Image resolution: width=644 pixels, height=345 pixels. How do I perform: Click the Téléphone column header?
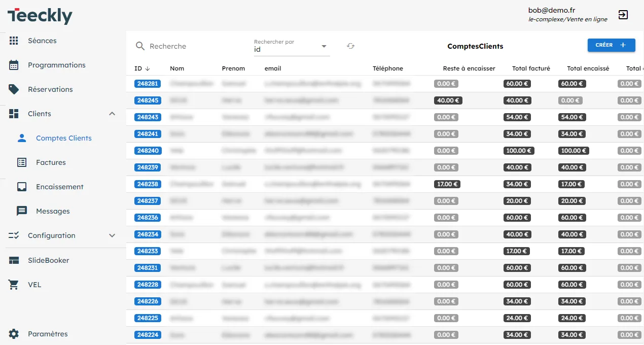click(388, 68)
